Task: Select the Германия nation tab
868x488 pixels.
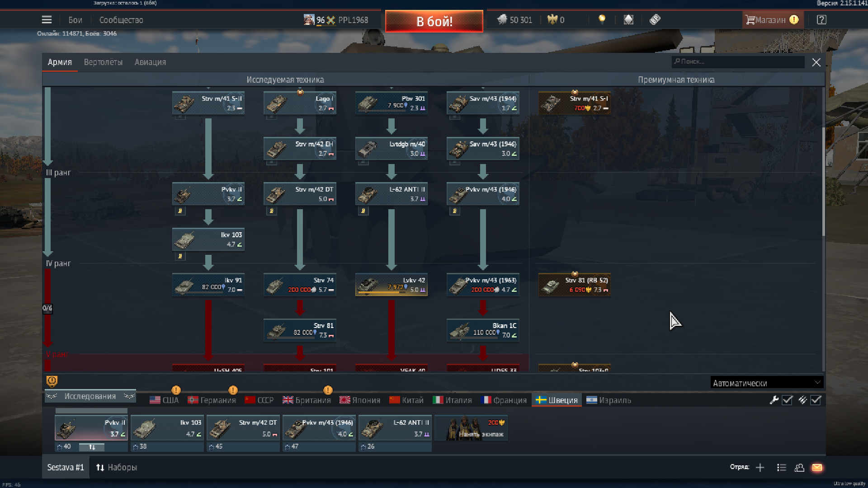Action: (212, 400)
